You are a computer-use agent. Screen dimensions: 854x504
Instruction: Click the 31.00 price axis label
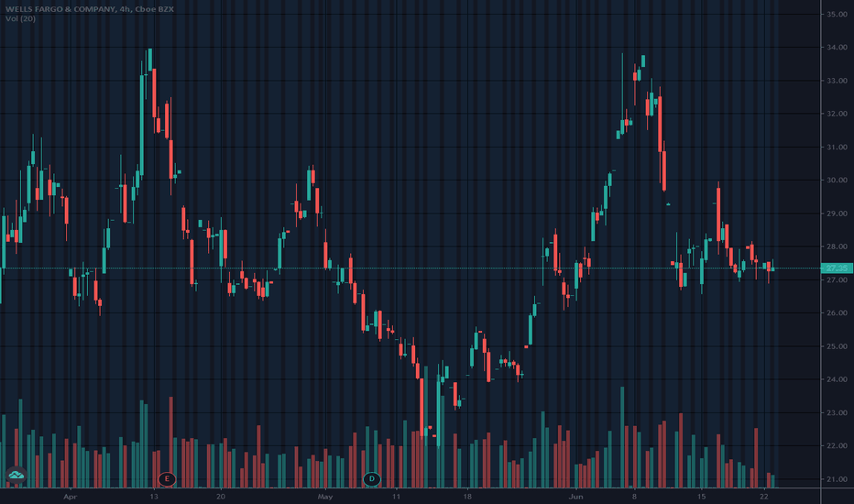(x=837, y=148)
